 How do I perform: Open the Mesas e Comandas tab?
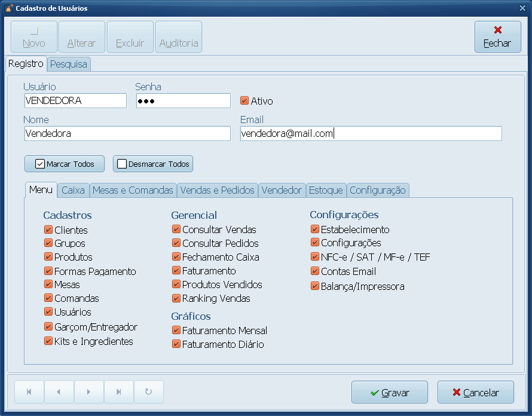[133, 191]
